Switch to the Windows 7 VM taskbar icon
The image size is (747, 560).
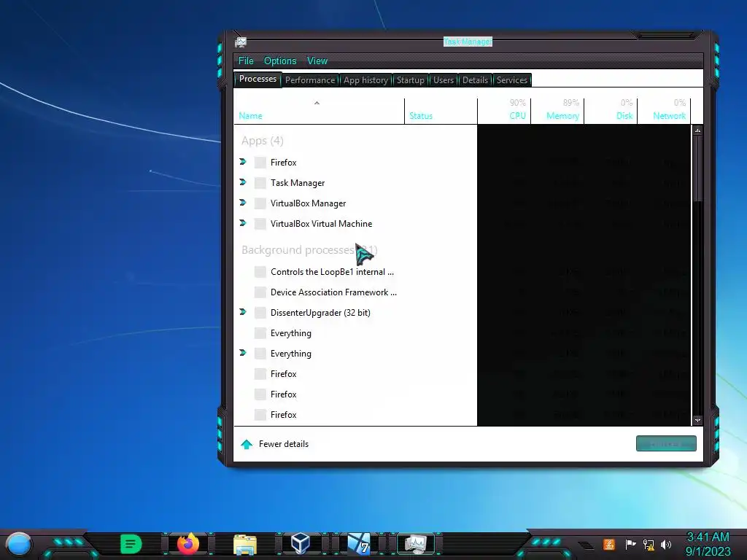(x=359, y=544)
